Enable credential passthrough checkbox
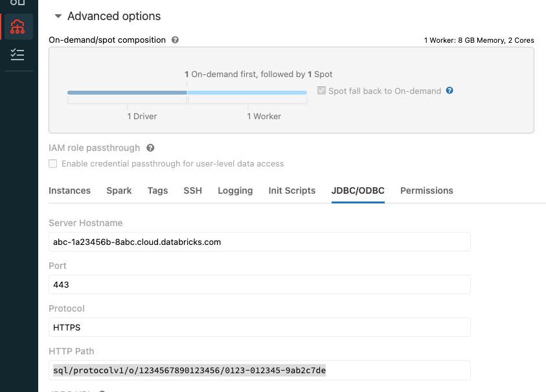The height and width of the screenshot is (392, 546). click(x=53, y=164)
